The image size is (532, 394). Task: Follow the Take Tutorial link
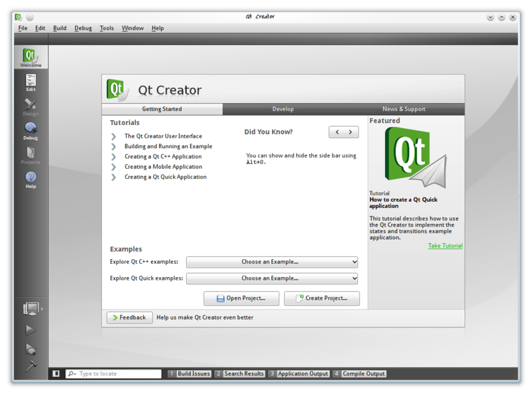tap(445, 246)
